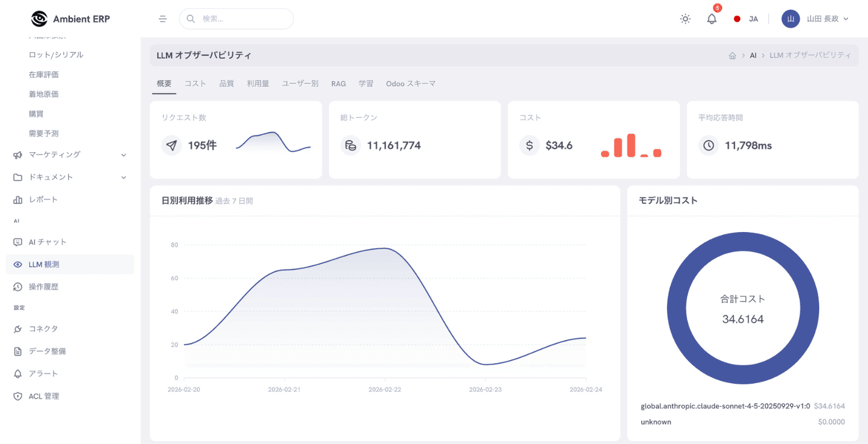Click the AI breadcrumb link
The width and height of the screenshot is (868, 444).
click(x=753, y=56)
